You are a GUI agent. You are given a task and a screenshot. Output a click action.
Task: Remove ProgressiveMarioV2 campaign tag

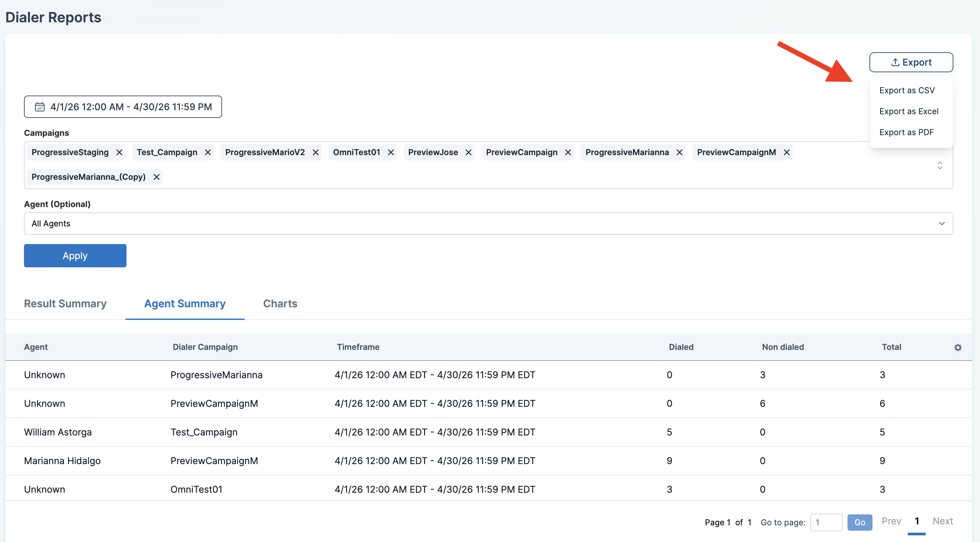click(x=315, y=152)
